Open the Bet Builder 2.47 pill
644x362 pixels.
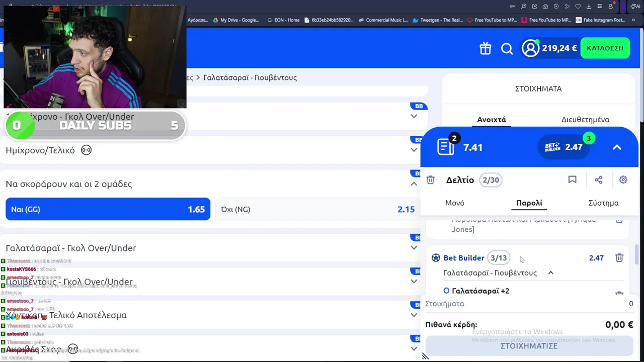tap(564, 147)
